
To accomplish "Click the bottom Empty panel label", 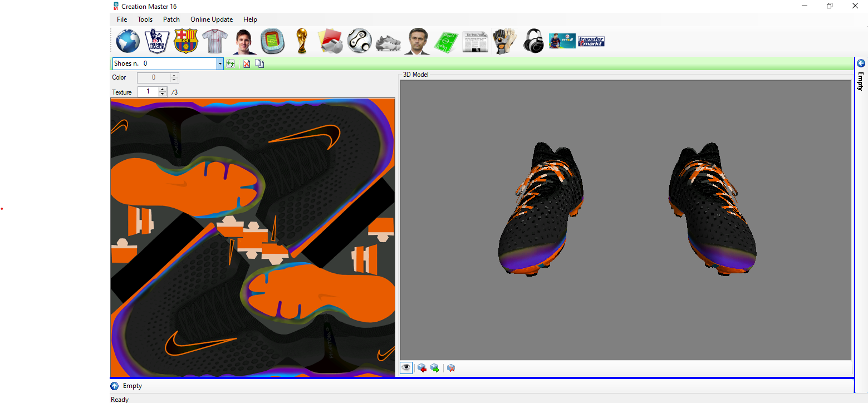I will pos(133,386).
